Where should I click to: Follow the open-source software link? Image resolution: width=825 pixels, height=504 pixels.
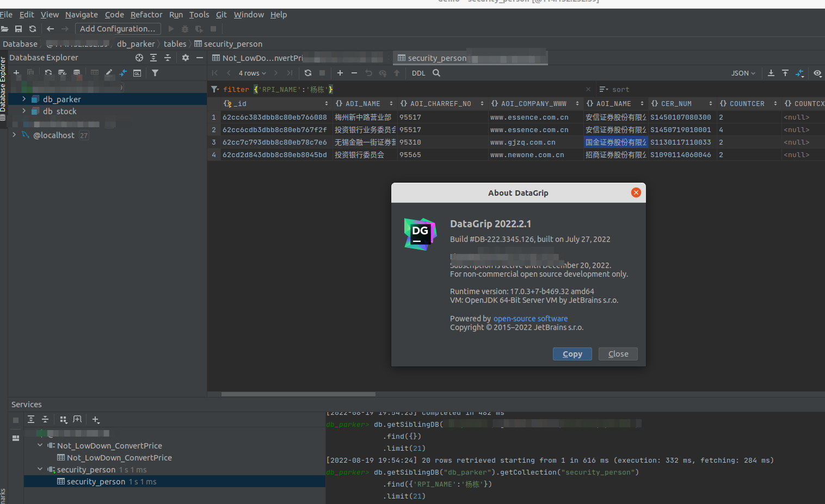coord(531,319)
